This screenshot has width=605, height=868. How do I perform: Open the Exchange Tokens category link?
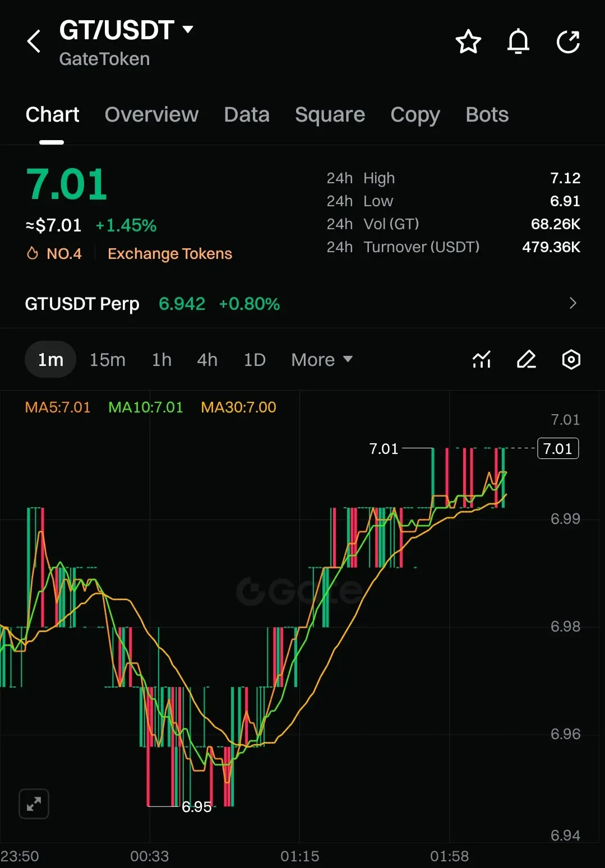[170, 254]
